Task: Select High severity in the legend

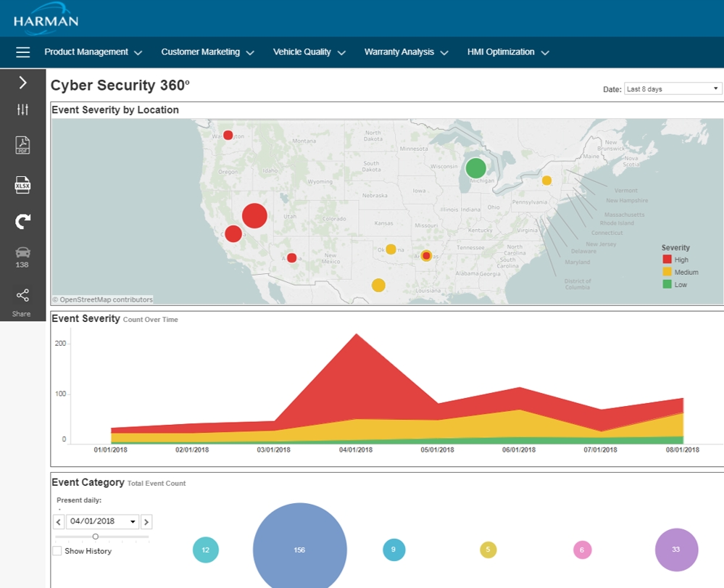Action: 675,259
